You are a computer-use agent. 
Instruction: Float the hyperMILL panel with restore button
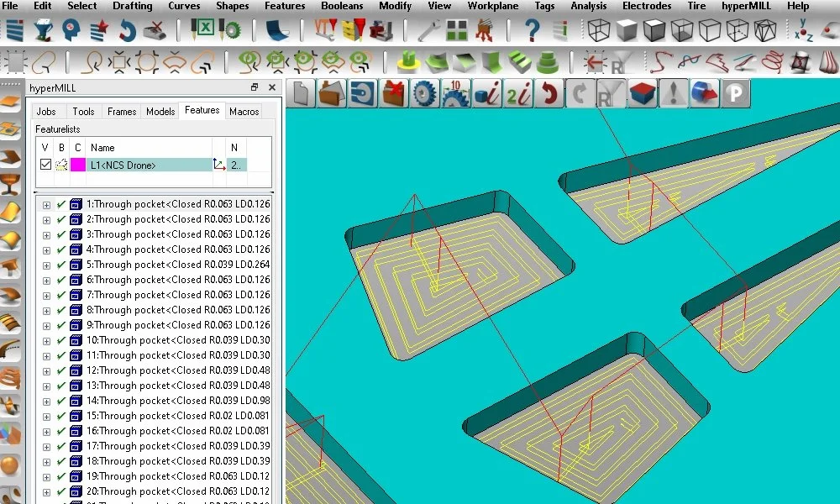[255, 87]
